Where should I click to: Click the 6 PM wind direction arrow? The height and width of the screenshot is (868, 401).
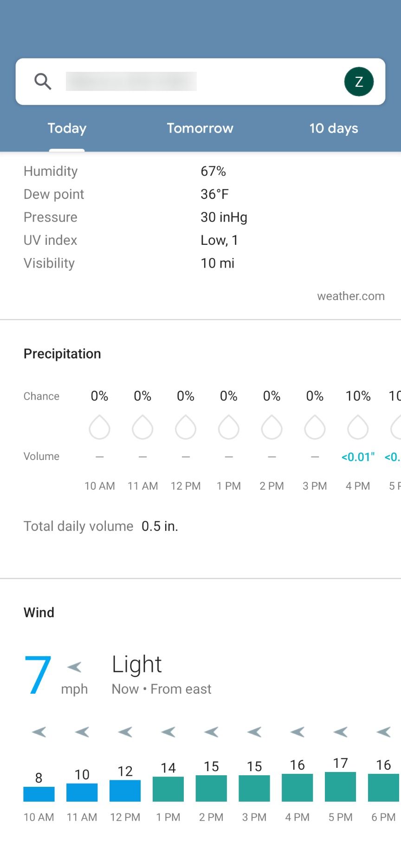tap(383, 732)
